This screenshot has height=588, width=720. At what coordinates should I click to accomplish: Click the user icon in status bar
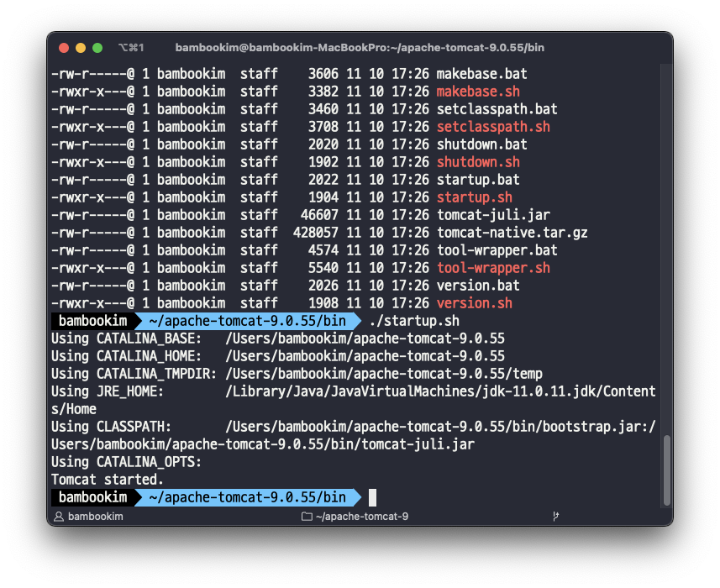59,517
